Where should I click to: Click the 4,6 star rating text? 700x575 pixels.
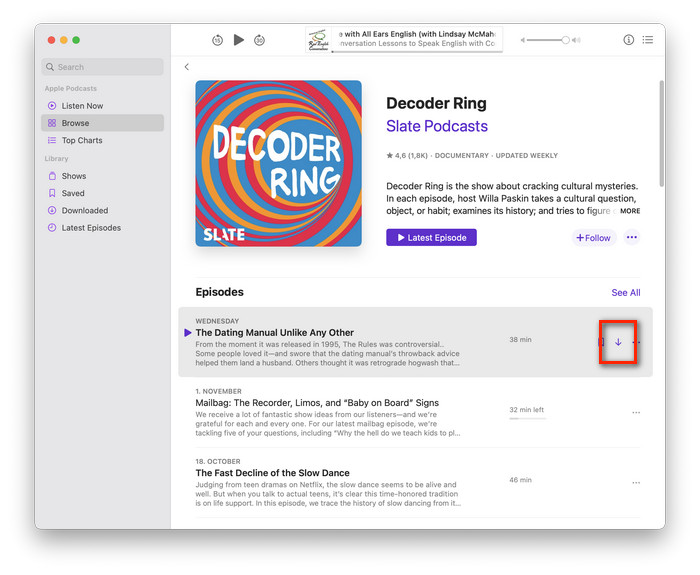pyautogui.click(x=407, y=156)
